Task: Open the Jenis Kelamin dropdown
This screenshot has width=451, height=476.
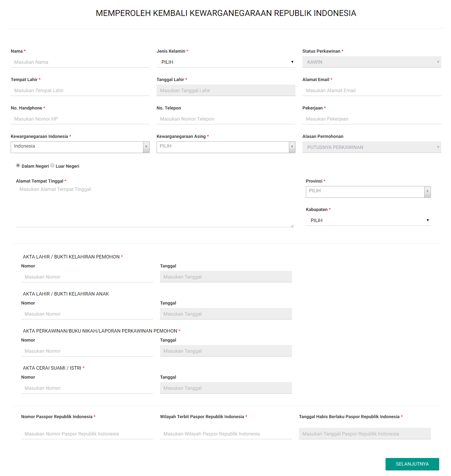Action: pos(225,62)
